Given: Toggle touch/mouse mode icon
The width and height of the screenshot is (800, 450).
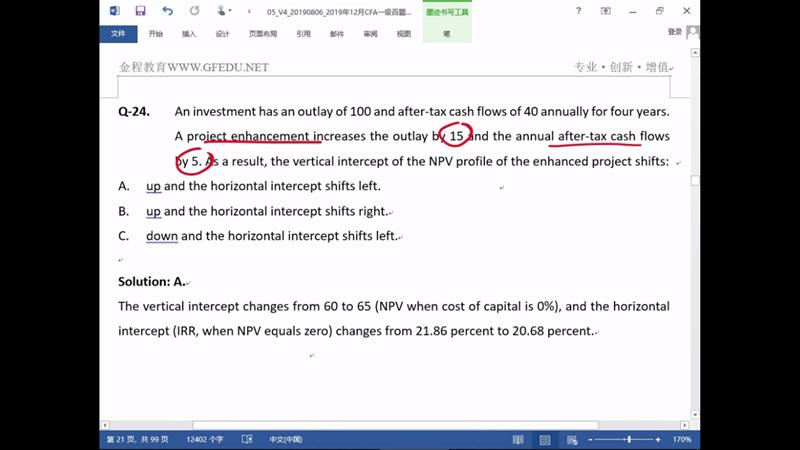Looking at the screenshot, I should [x=221, y=11].
